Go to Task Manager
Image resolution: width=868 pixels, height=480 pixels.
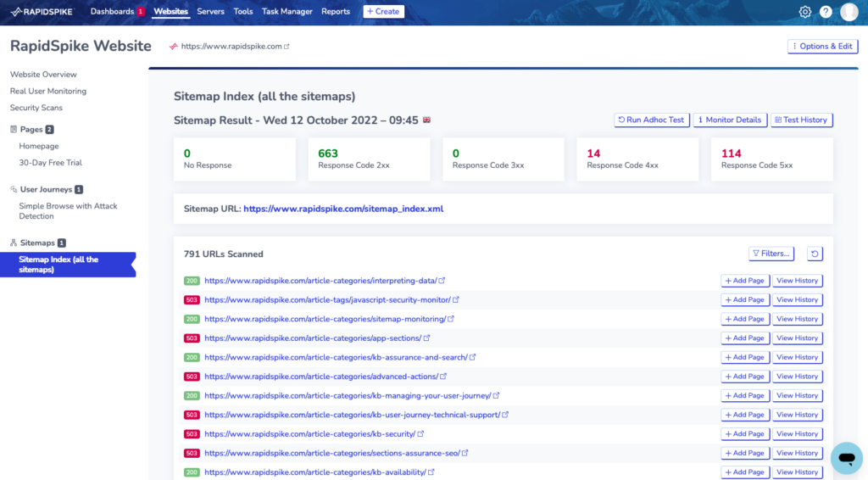(287, 12)
